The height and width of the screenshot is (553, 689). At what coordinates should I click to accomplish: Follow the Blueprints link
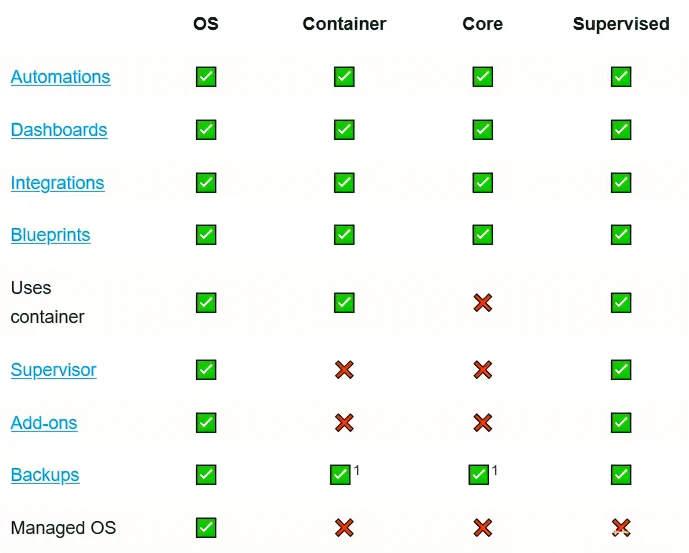[50, 235]
